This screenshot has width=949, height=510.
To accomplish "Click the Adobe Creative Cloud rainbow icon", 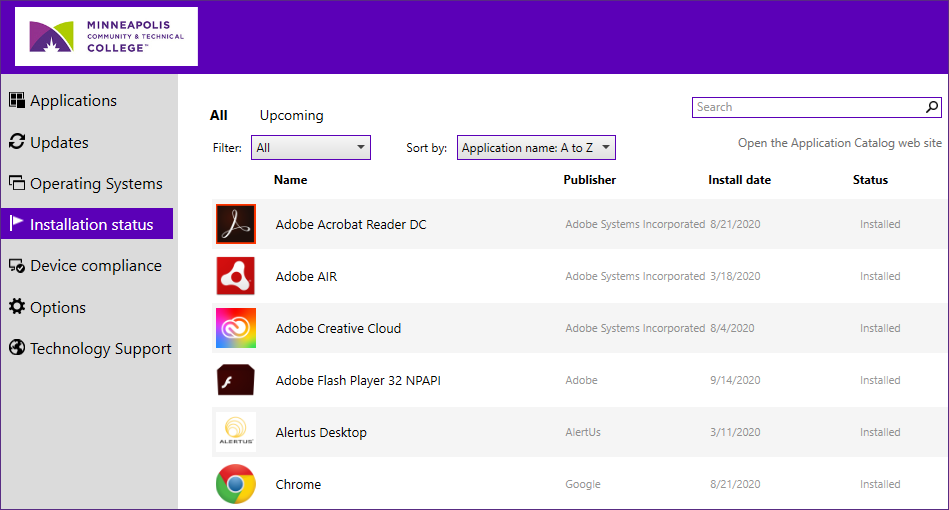I will pyautogui.click(x=236, y=328).
